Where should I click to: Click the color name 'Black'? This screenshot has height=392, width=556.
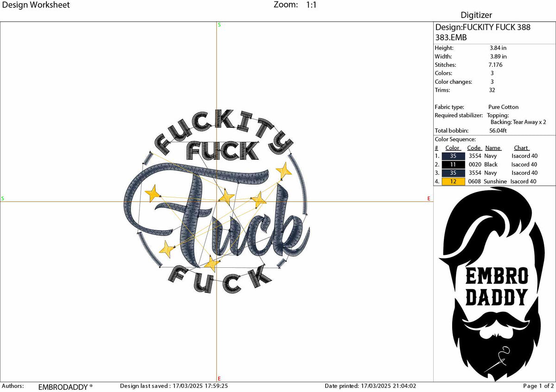(491, 164)
